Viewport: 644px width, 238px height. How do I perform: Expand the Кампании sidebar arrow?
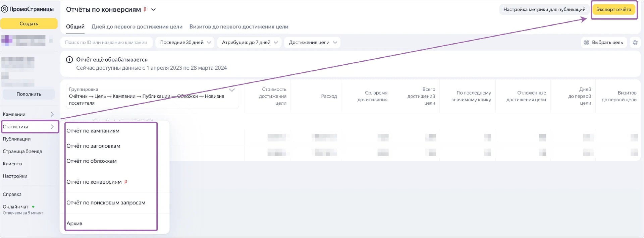coord(52,114)
